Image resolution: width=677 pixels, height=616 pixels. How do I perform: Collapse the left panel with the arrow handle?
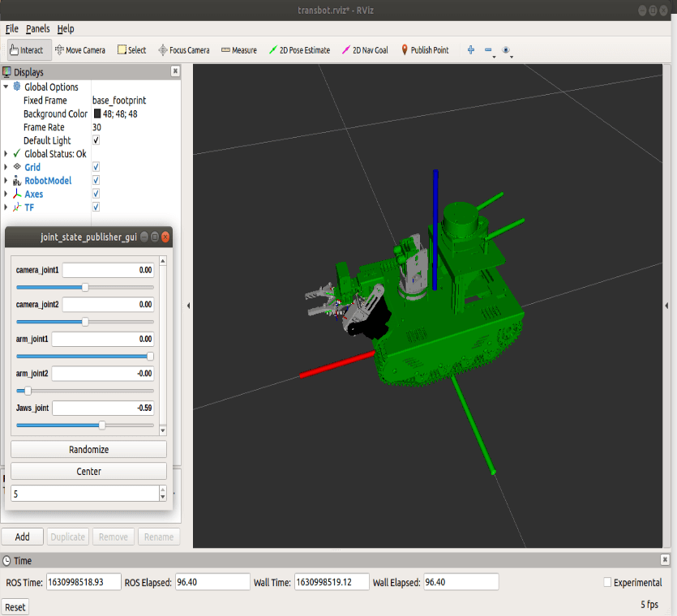click(x=188, y=306)
